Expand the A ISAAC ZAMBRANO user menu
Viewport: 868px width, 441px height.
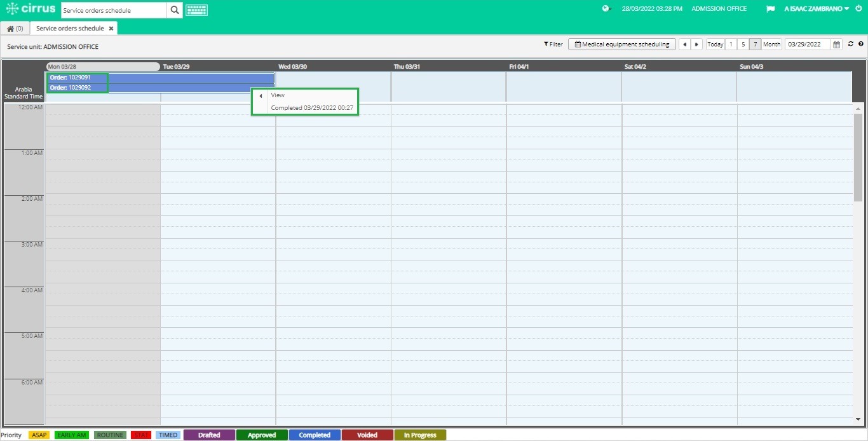[817, 9]
